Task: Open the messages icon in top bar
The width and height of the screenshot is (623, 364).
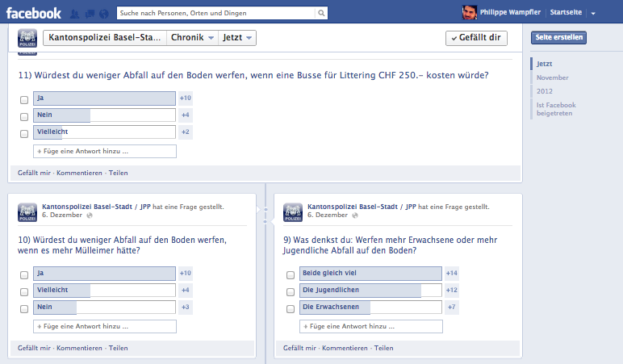Action: pyautogui.click(x=89, y=14)
